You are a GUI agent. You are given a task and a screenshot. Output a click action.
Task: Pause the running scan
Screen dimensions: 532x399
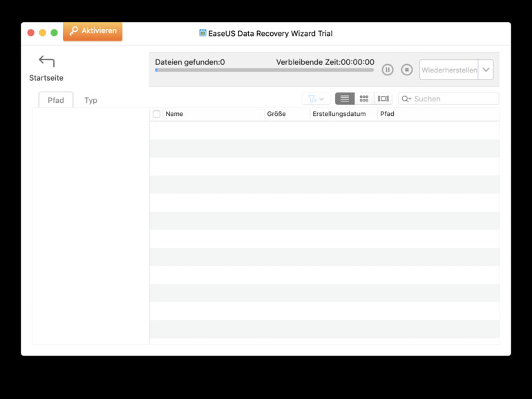click(388, 70)
